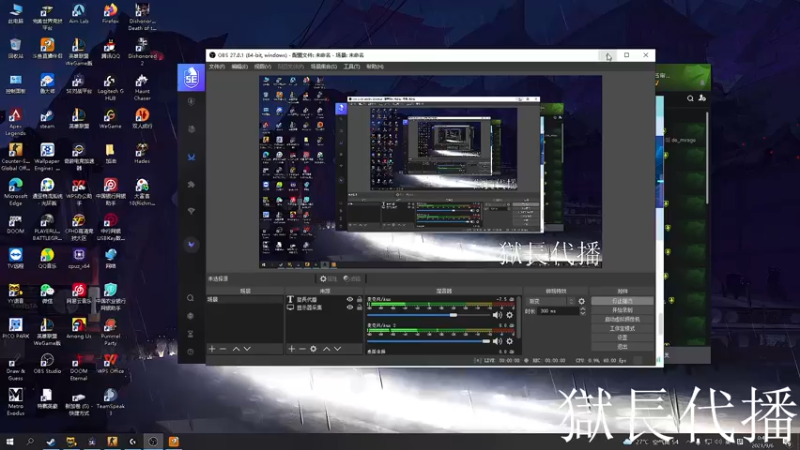
Task: Open source properties gear in Sources toolbar
Action: (313, 349)
